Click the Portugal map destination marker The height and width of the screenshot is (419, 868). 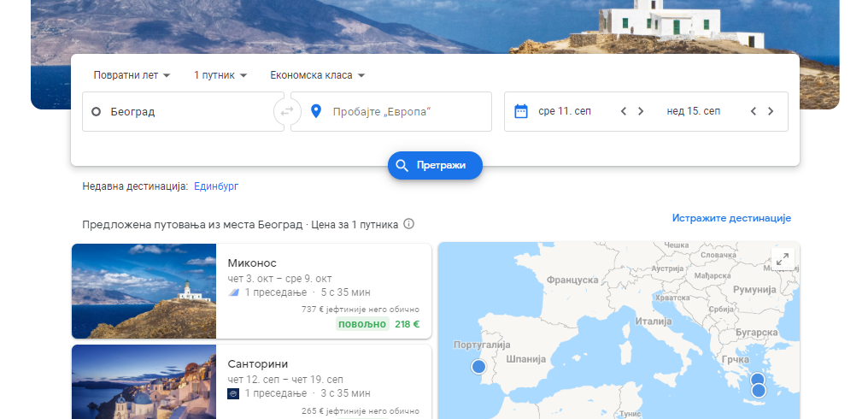point(478,367)
